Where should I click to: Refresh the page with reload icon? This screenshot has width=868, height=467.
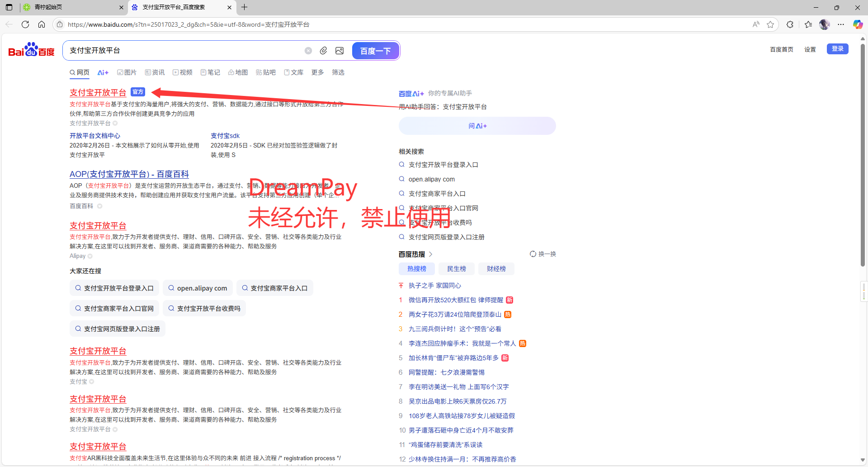25,24
